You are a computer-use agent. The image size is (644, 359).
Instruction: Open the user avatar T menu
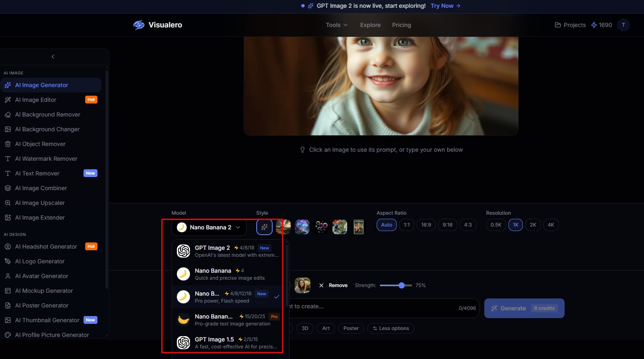[x=623, y=25]
